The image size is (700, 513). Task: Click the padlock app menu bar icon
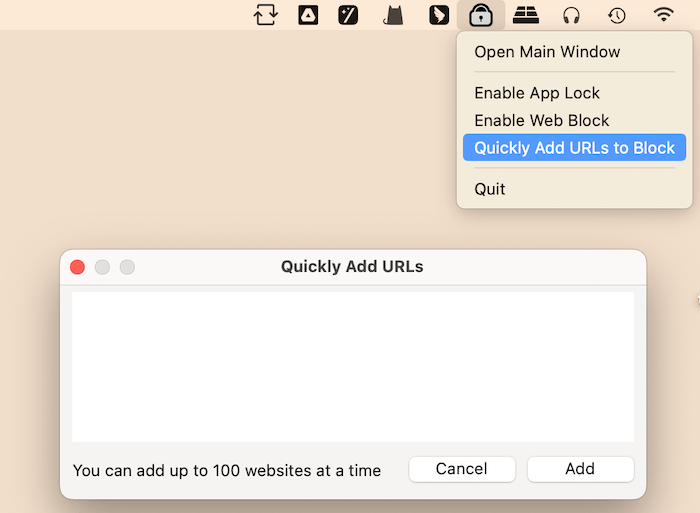tap(482, 15)
